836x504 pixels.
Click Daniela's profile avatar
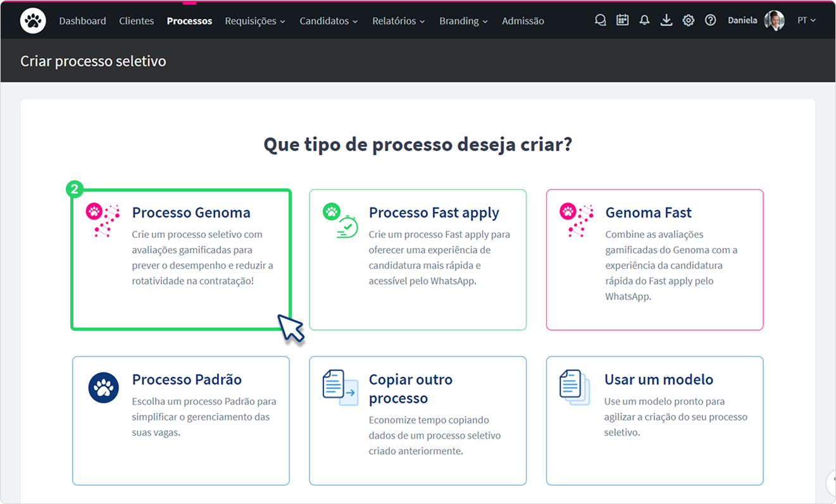click(775, 20)
